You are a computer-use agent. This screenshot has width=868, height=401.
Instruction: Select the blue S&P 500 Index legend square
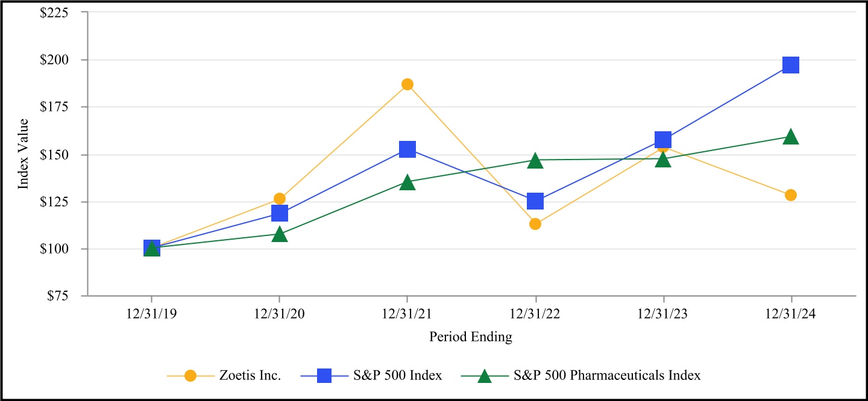point(324,376)
